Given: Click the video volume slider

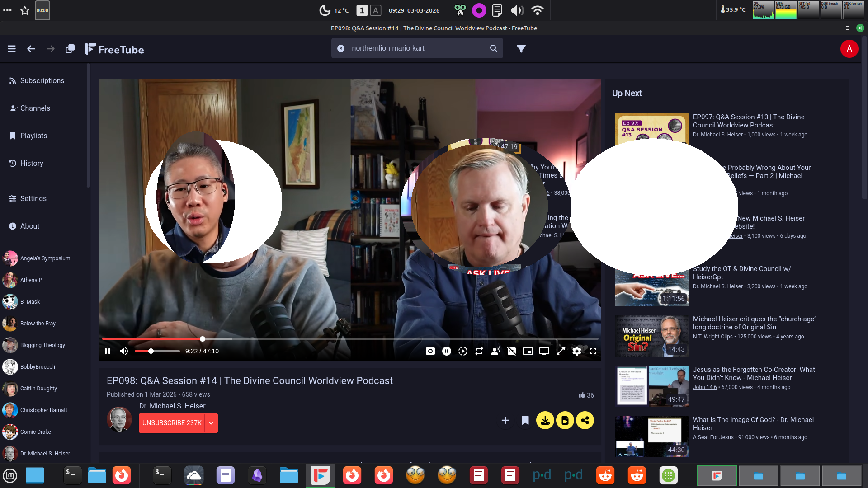Looking at the screenshot, I should [x=157, y=351].
